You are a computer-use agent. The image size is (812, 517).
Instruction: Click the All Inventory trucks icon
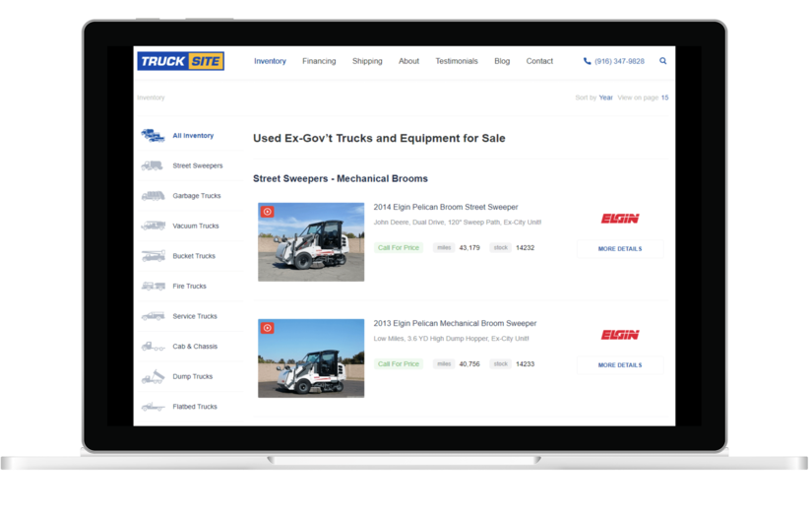(x=153, y=136)
